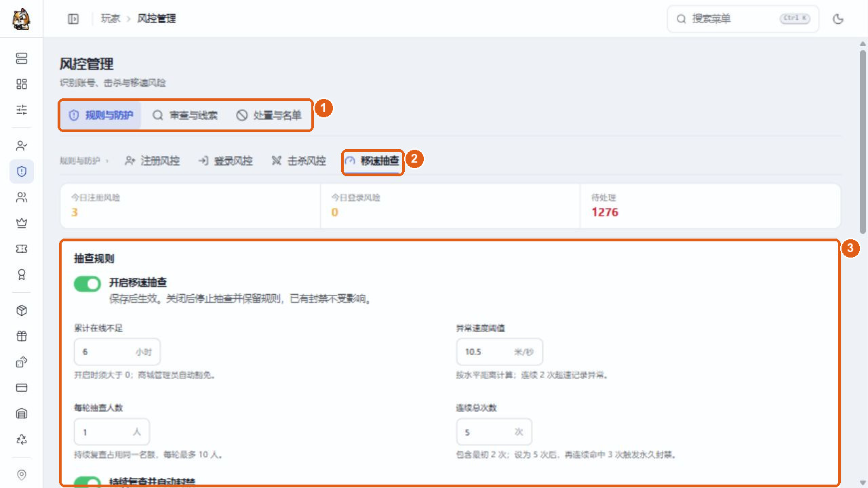Open the recycle icon in the sidebar
Screen dimensions: 868x488
click(x=22, y=439)
